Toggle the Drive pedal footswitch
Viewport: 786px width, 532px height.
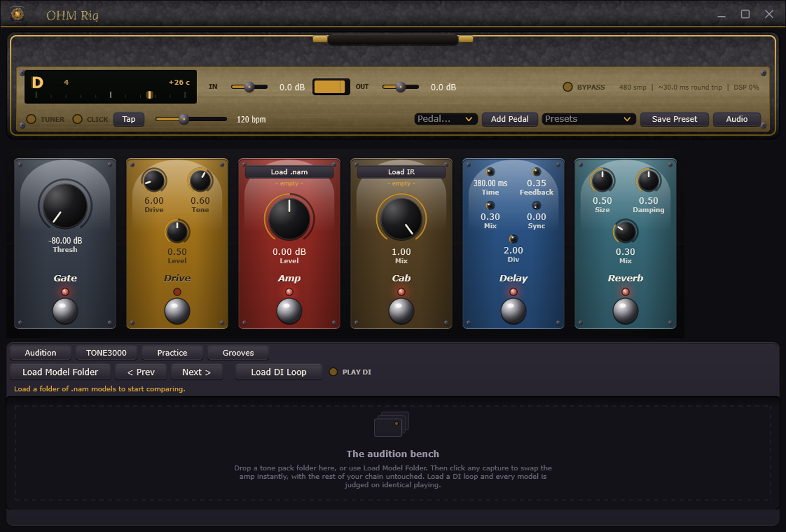click(177, 311)
